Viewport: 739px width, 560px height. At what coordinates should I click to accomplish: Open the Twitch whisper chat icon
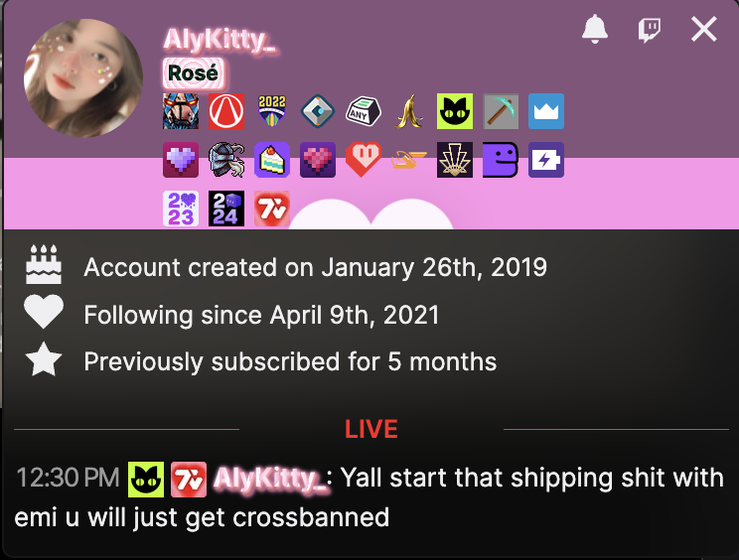pyautogui.click(x=650, y=30)
